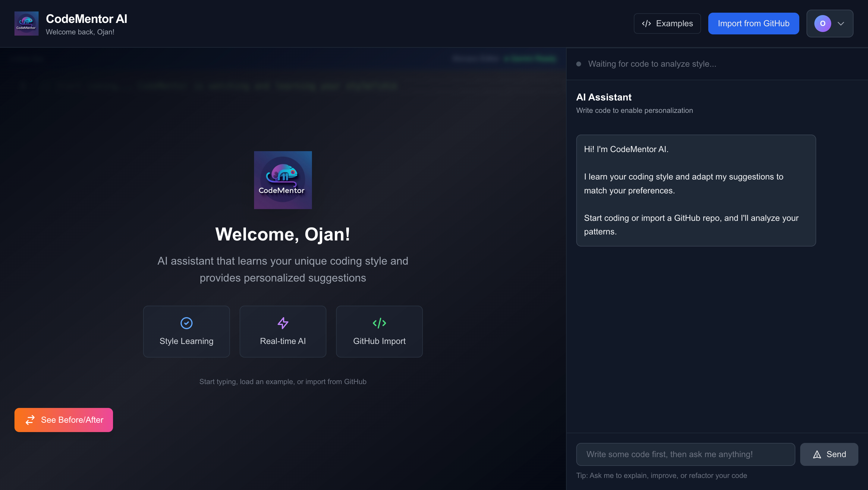This screenshot has width=868, height=490.
Task: Select the Real-time AI feature card
Action: point(283,331)
